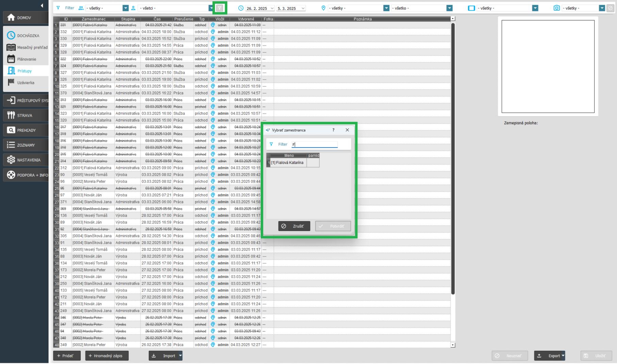Expand the Export dropdown arrow
The height and width of the screenshot is (364, 617).
coord(563,356)
